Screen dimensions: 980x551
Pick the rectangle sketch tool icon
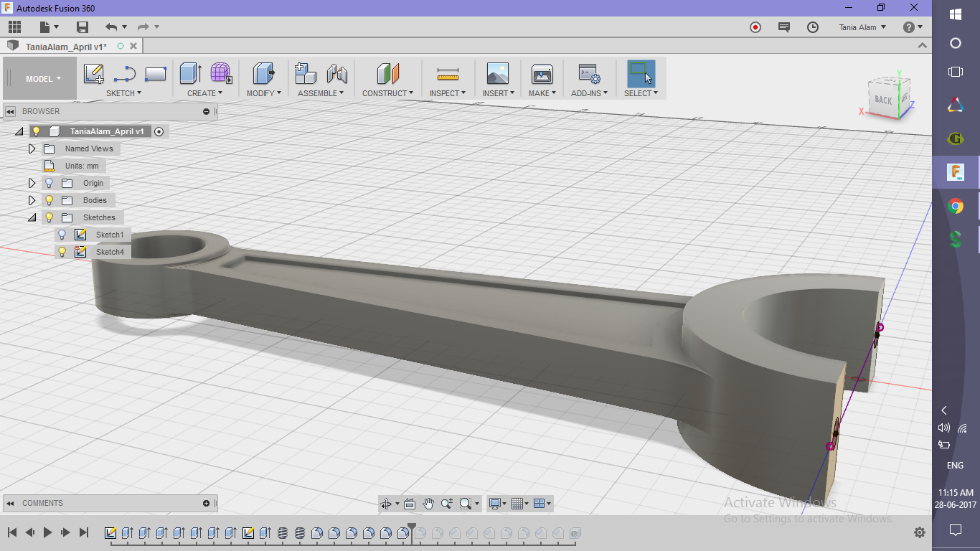pos(156,74)
